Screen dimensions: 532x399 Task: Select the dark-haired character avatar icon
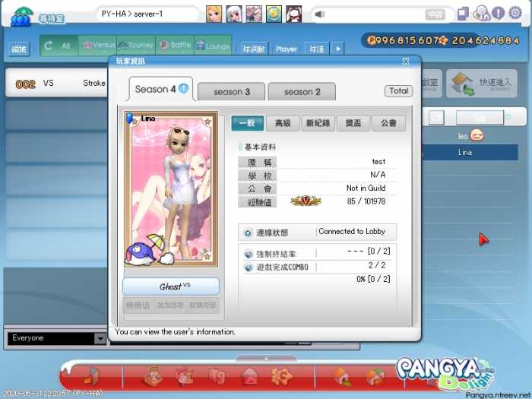pyautogui.click(x=294, y=14)
